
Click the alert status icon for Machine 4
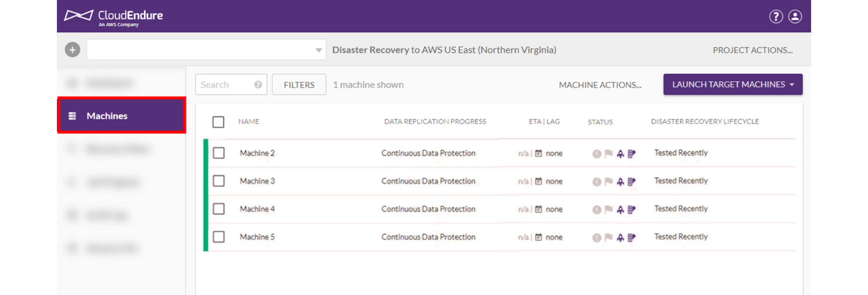click(x=597, y=210)
